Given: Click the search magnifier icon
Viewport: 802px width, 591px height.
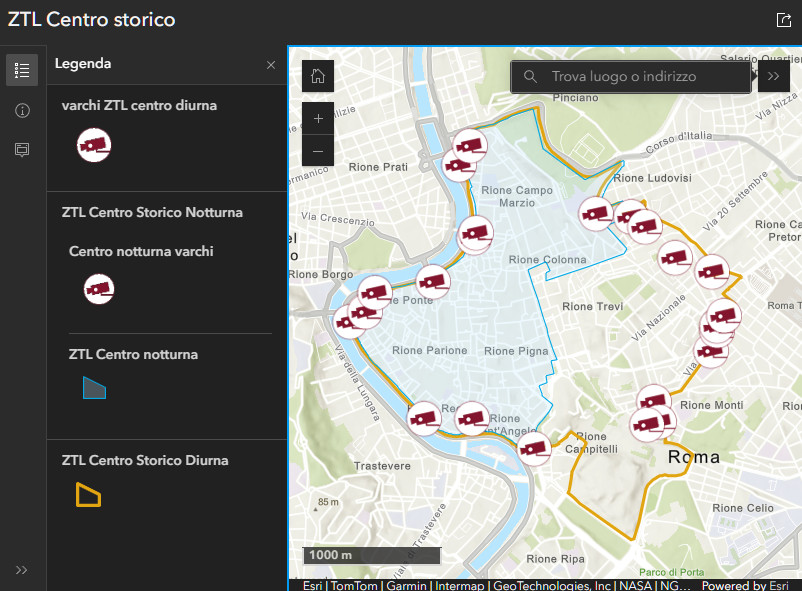Looking at the screenshot, I should tap(530, 77).
